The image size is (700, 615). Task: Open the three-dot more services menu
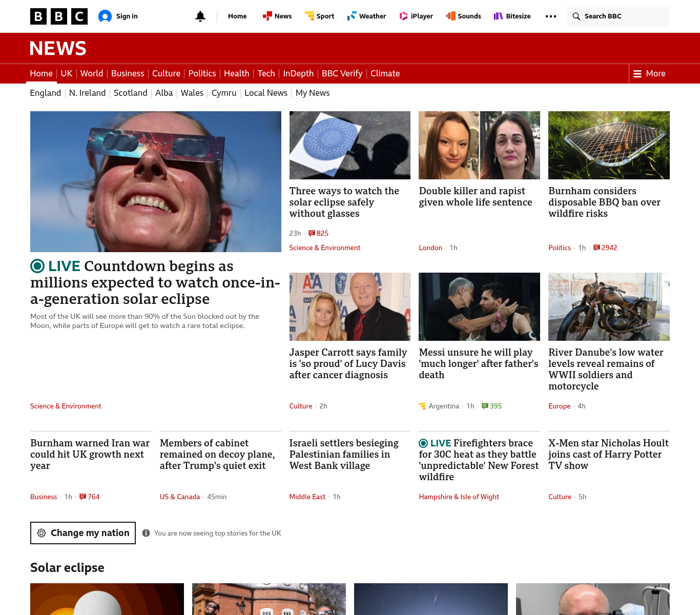point(551,16)
